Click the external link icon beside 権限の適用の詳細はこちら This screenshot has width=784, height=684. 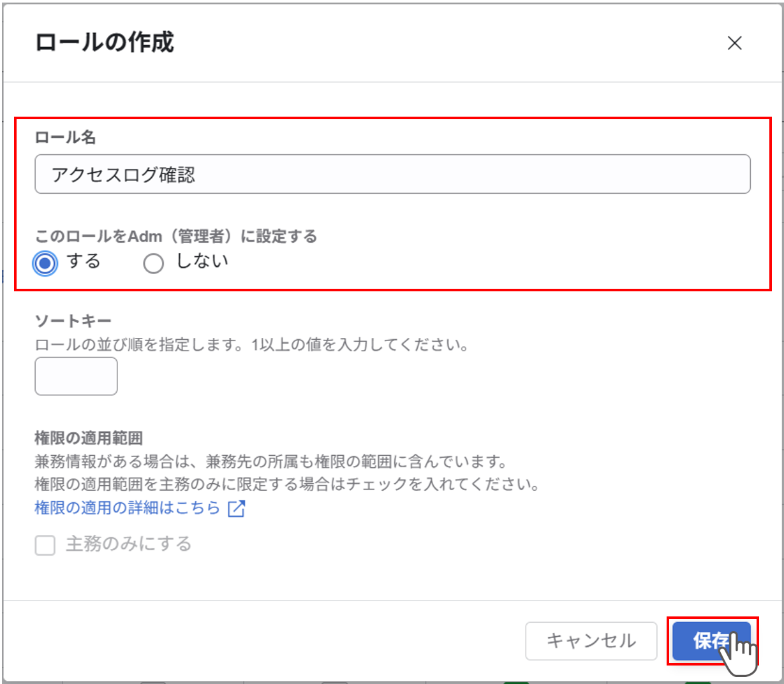pos(237,508)
